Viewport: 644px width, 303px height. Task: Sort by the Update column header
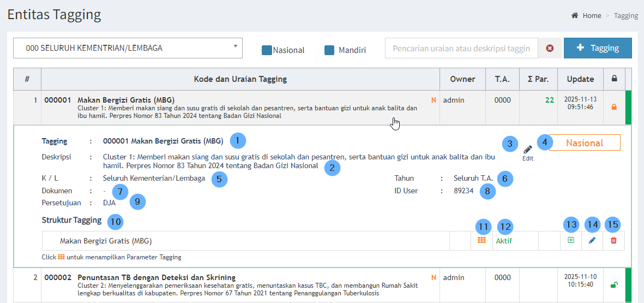pos(580,79)
